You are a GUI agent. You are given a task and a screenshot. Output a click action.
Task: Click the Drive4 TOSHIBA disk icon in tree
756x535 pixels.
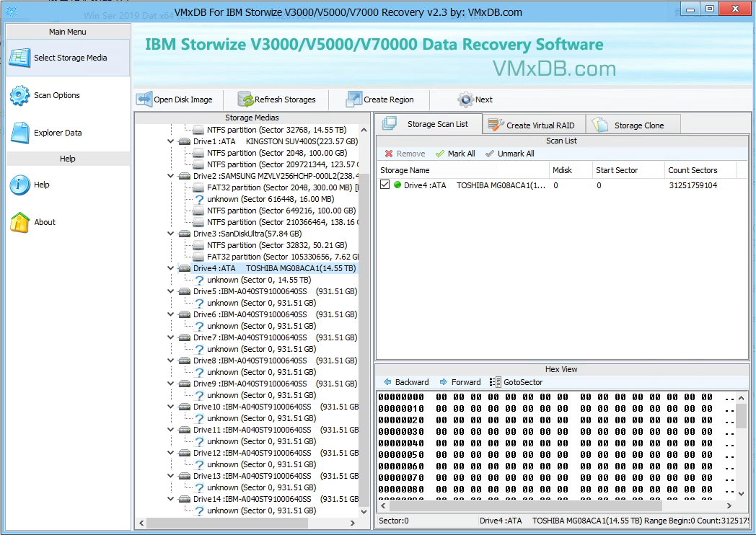184,268
